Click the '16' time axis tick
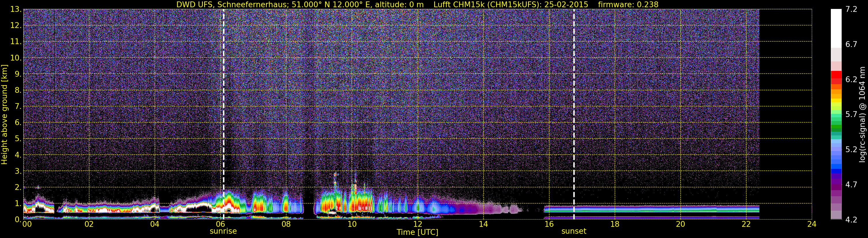The image size is (868, 238). [x=549, y=224]
